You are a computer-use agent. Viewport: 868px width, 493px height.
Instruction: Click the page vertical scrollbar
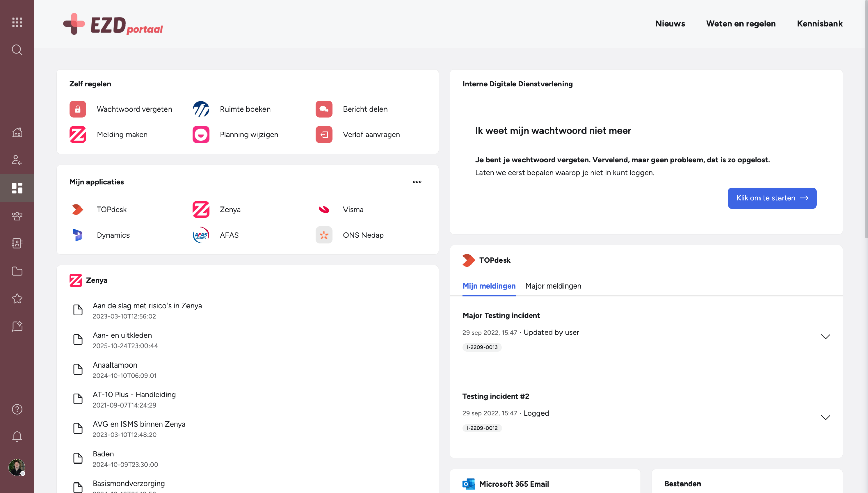(866, 119)
